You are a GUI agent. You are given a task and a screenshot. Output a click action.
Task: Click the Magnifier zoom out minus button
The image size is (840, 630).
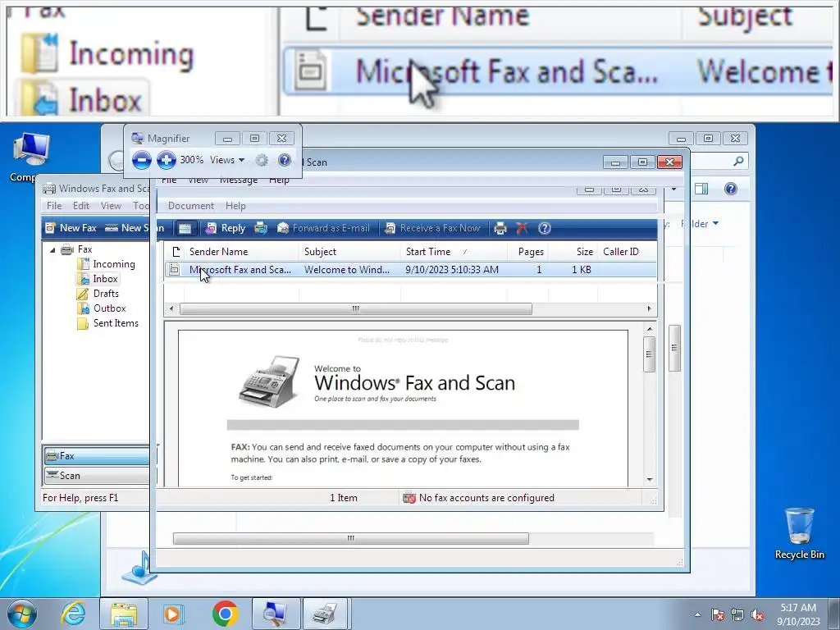pos(141,160)
